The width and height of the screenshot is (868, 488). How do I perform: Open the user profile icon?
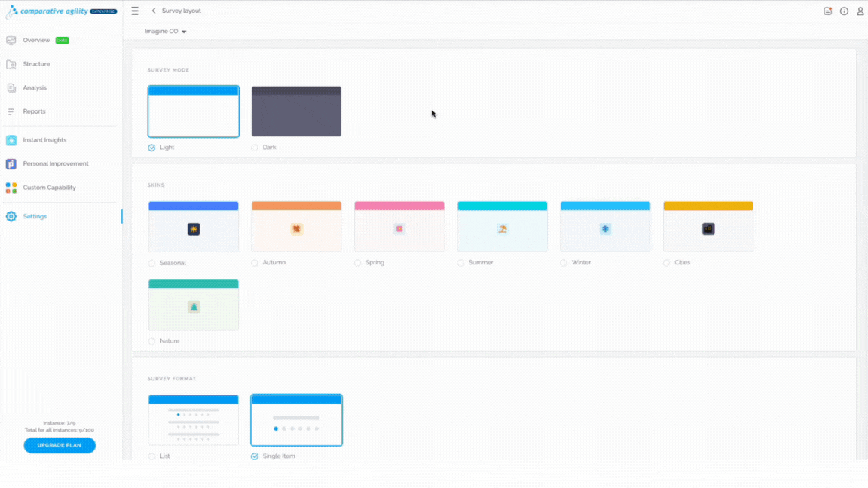coord(860,11)
